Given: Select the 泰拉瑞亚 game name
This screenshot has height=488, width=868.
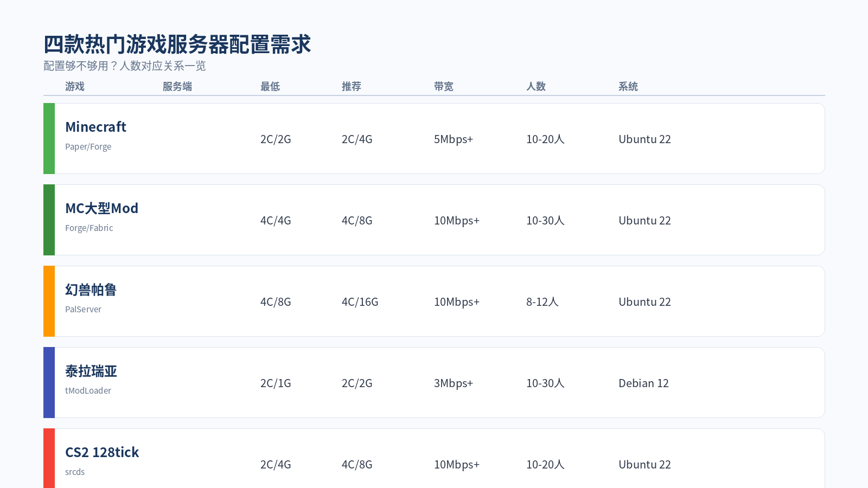Looking at the screenshot, I should [x=91, y=371].
